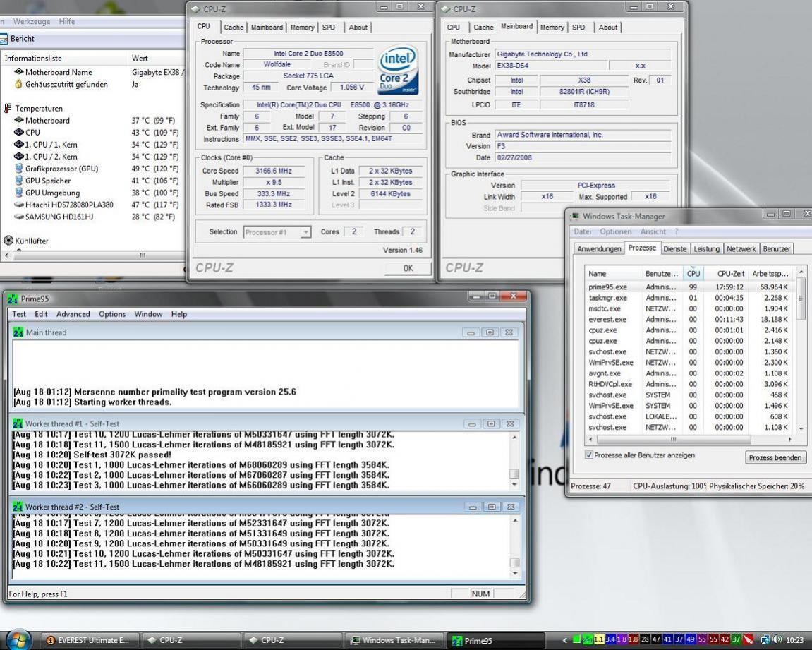This screenshot has height=650, width=812.
Task: Select the icon of the 1. CPU / 1. Kern row
Action: [18, 145]
